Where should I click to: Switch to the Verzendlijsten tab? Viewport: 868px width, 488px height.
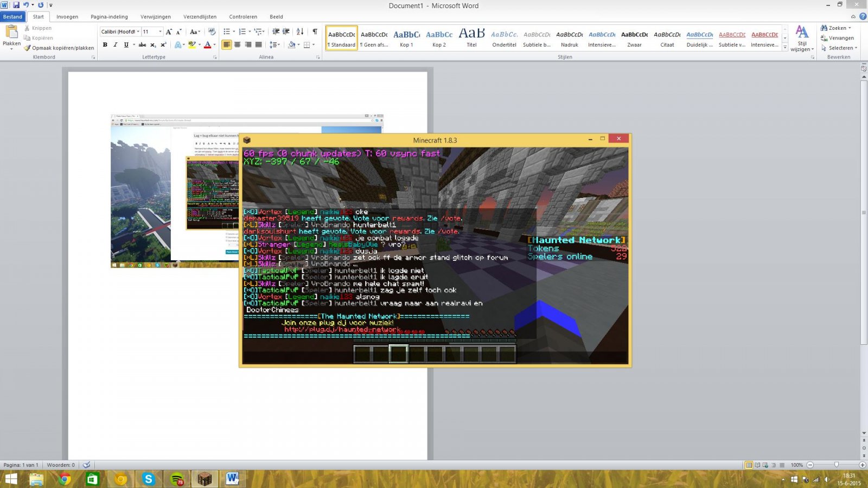tap(200, 17)
